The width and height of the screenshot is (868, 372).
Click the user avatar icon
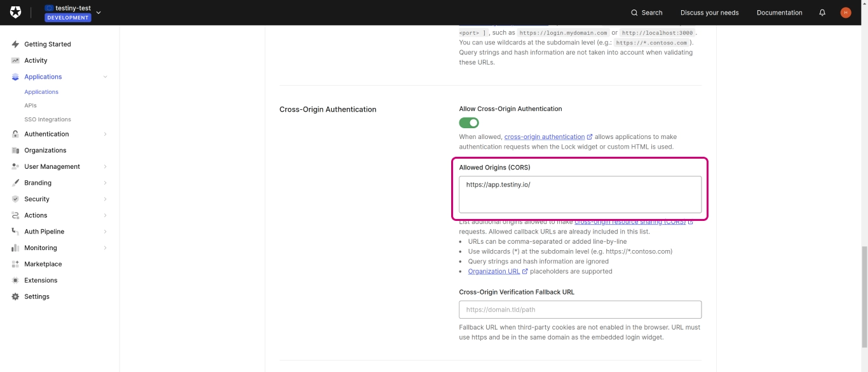point(845,13)
